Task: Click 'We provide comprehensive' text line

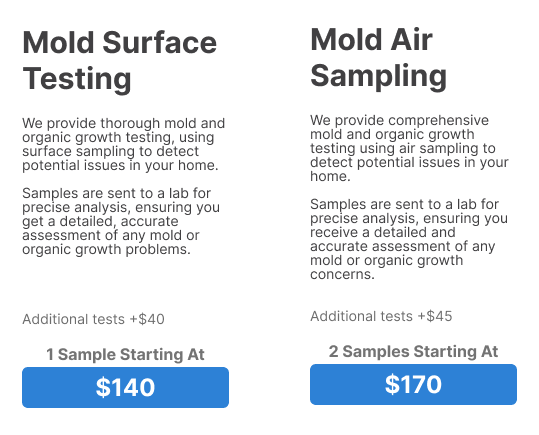Action: tap(399, 120)
